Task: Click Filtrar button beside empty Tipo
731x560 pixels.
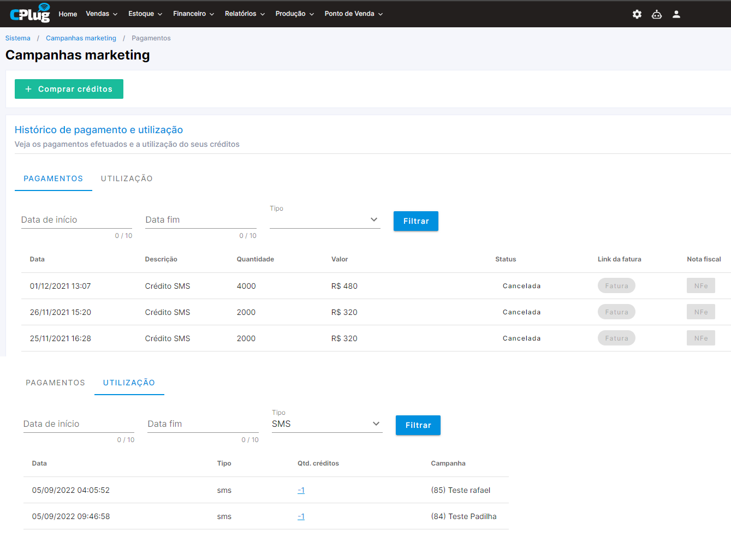Action: 416,221
